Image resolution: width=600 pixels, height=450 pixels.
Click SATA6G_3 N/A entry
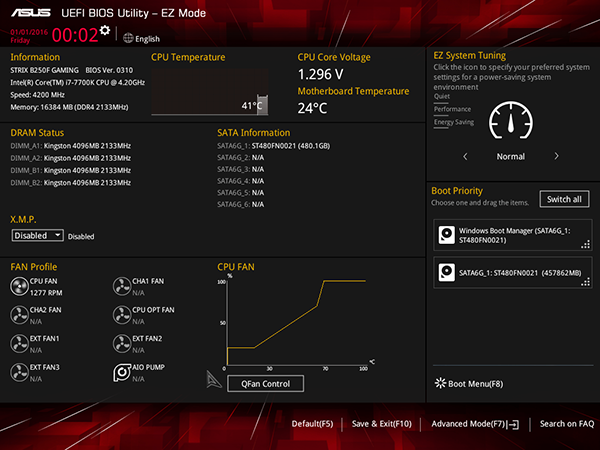[241, 169]
